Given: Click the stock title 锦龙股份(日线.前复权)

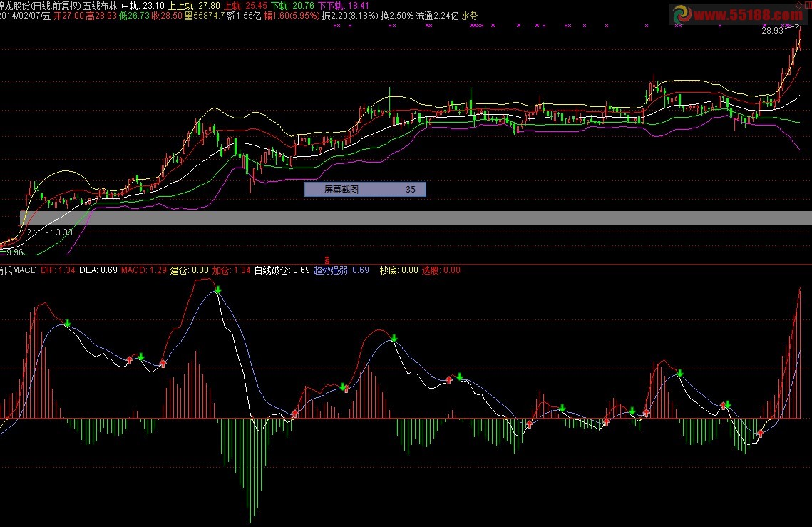Looking at the screenshot, I should (x=41, y=6).
